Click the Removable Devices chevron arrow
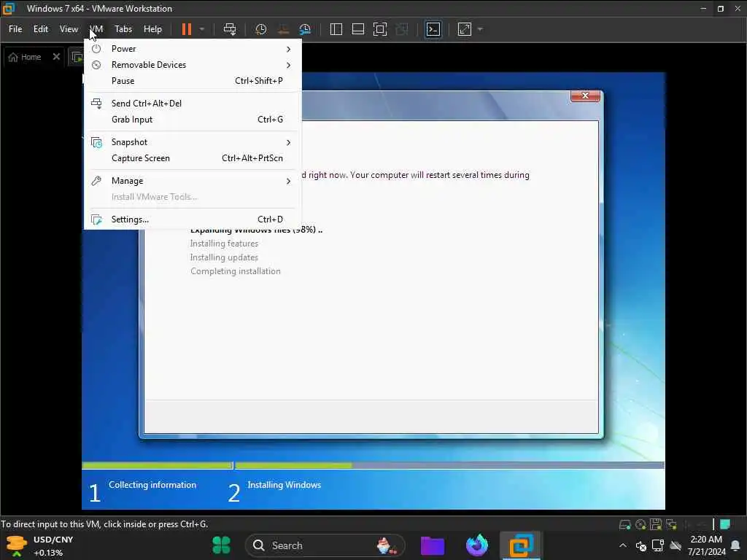747x560 pixels. coord(288,65)
